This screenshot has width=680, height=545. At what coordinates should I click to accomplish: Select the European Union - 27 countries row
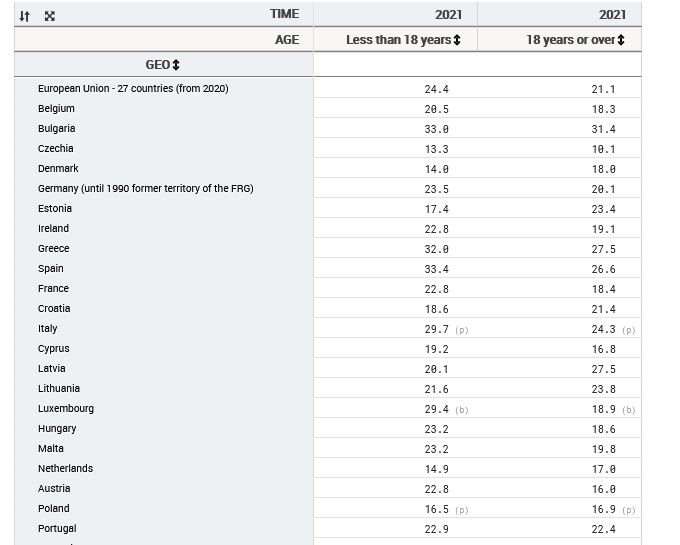[133, 89]
